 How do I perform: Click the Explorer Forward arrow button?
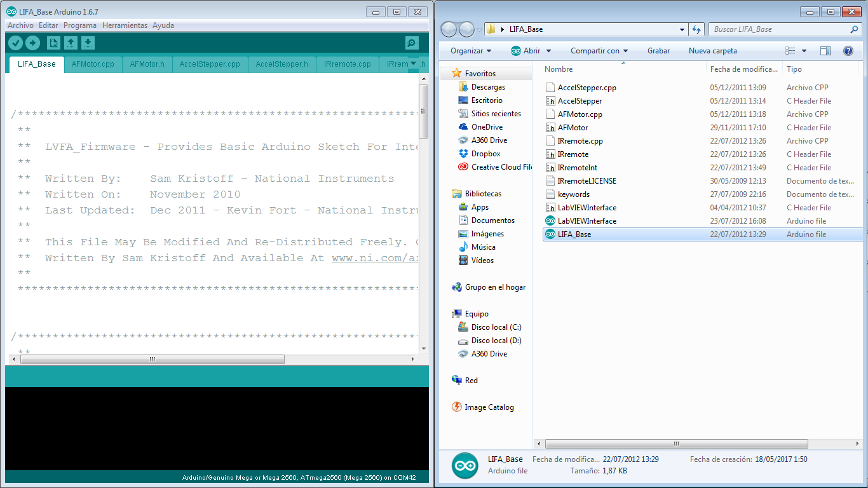466,29
